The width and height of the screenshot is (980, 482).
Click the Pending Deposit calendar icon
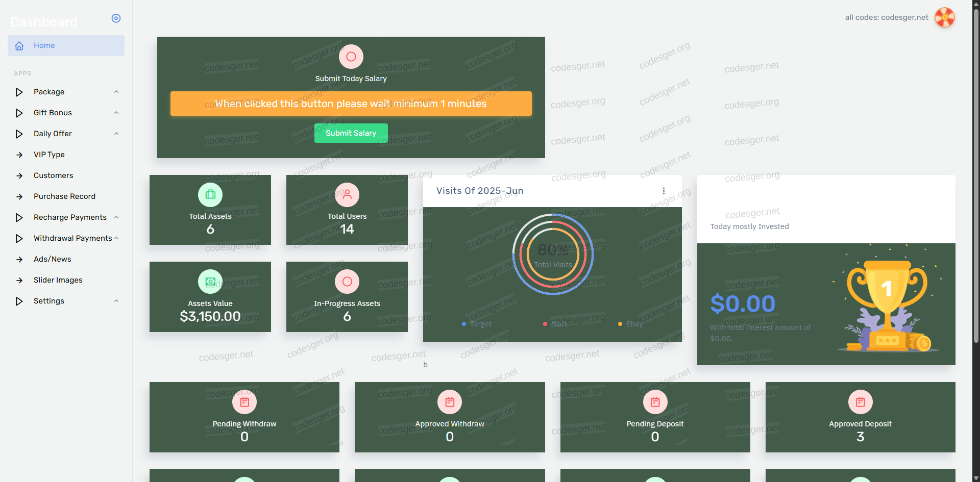[x=655, y=402]
